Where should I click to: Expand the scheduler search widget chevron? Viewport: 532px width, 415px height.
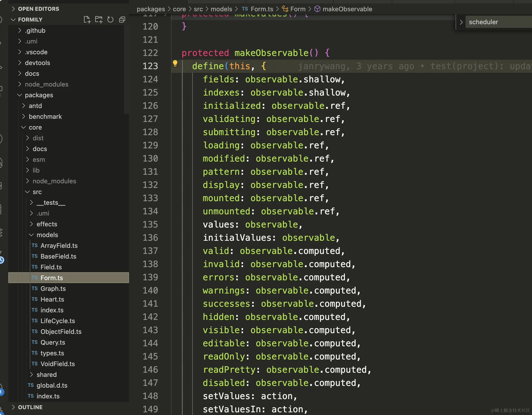pyautogui.click(x=461, y=22)
